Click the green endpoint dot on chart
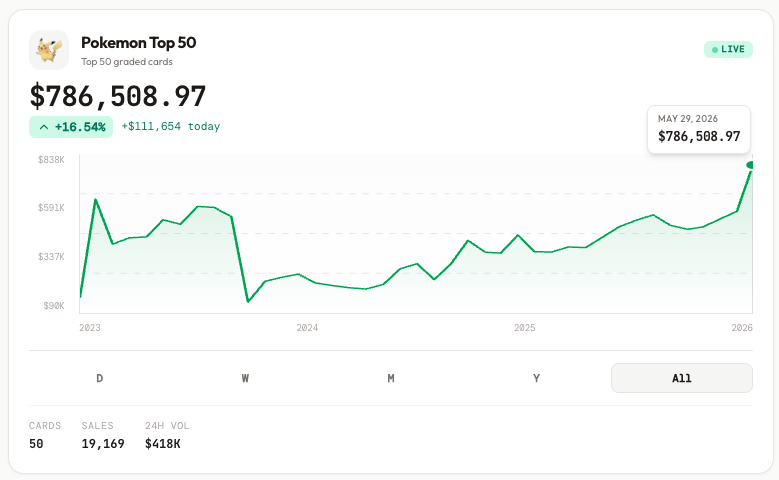This screenshot has width=779, height=480. point(750,165)
